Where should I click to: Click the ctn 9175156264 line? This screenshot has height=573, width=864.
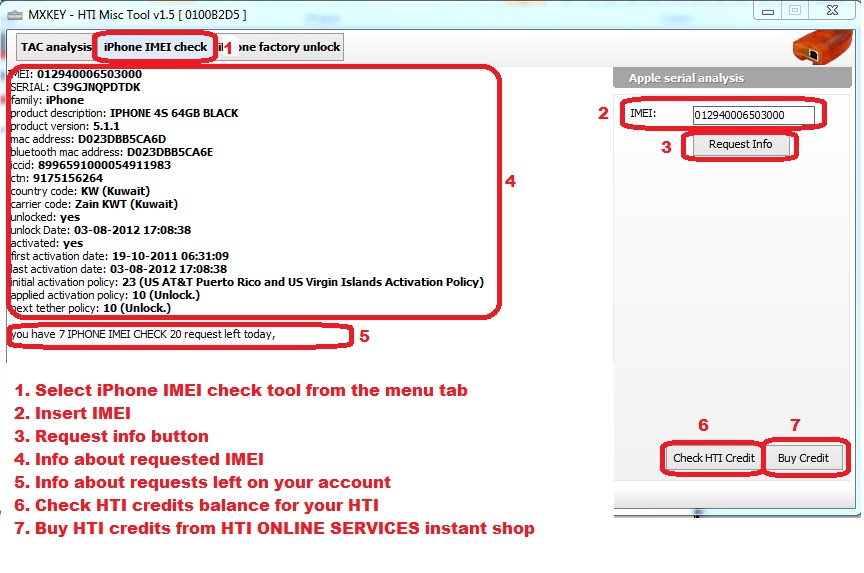pos(57,178)
